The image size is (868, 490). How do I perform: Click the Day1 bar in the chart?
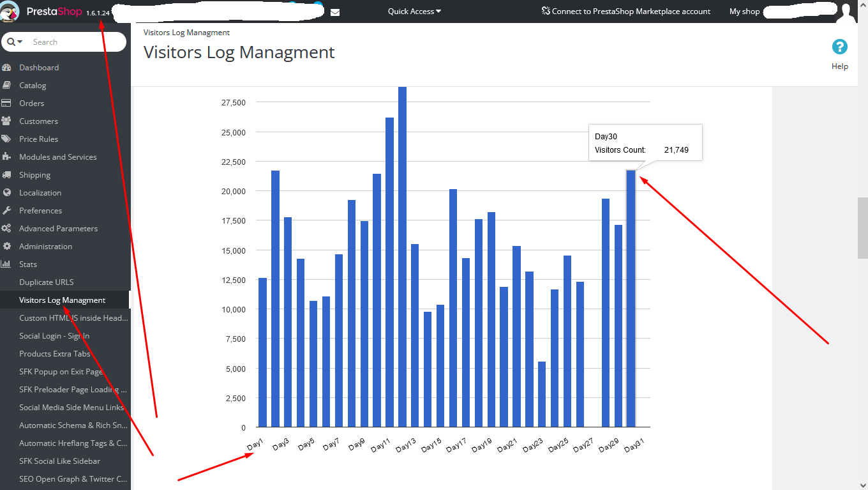[263, 353]
